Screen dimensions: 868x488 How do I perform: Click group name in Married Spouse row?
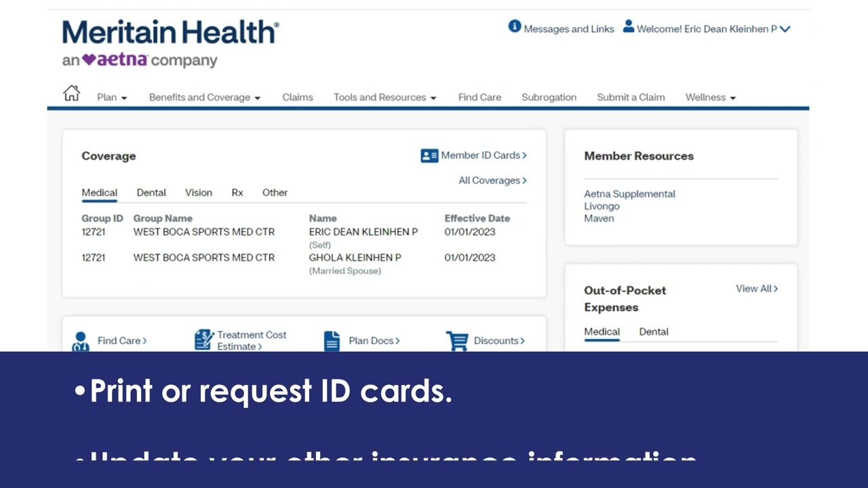204,258
